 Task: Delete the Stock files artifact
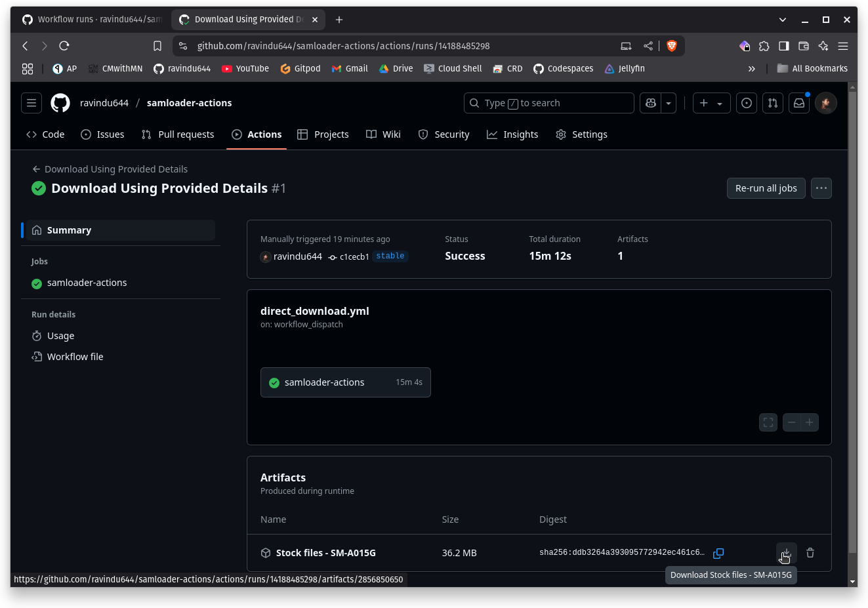click(810, 553)
